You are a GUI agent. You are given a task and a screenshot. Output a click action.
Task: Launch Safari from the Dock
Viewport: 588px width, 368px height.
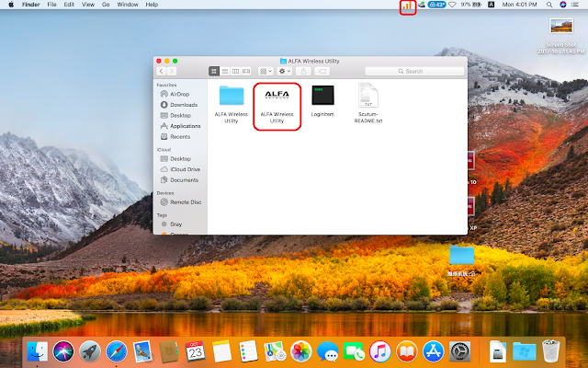point(116,351)
